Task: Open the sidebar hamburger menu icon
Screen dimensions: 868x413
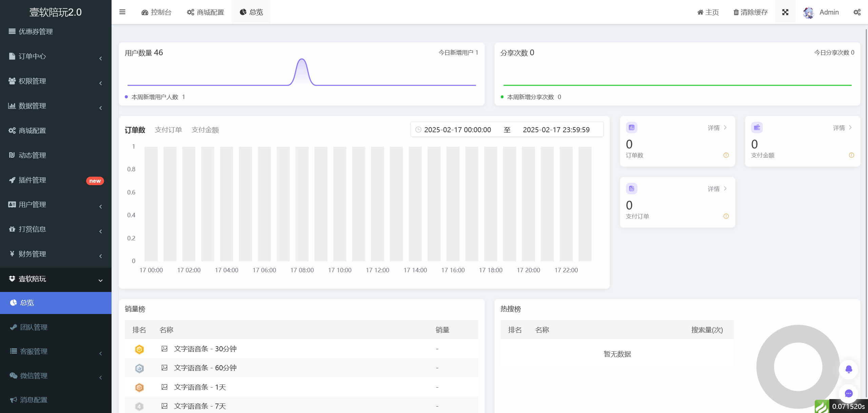Action: 122,12
